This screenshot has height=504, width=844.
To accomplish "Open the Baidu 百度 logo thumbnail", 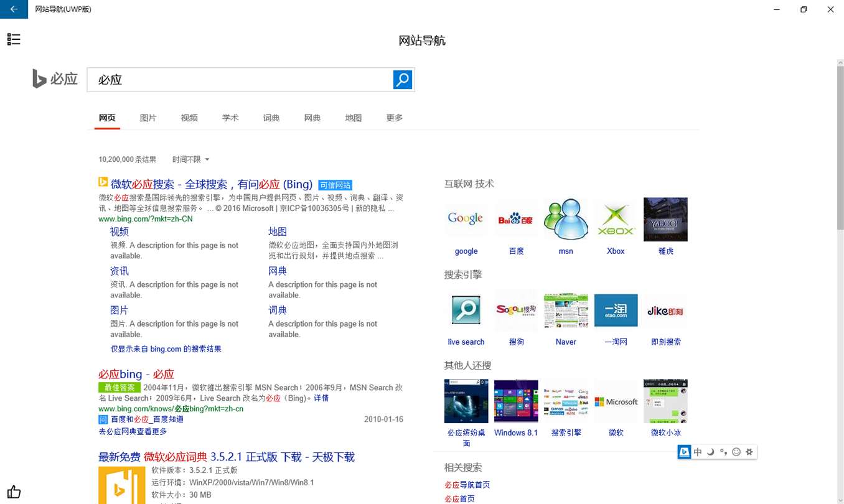I will coord(516,219).
